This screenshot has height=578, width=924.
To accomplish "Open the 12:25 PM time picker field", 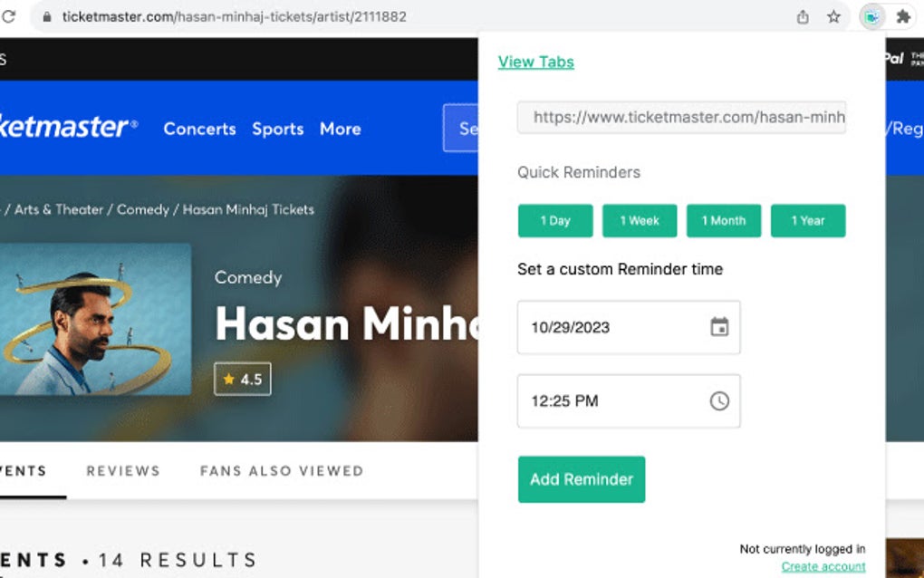I will click(x=598, y=400).
